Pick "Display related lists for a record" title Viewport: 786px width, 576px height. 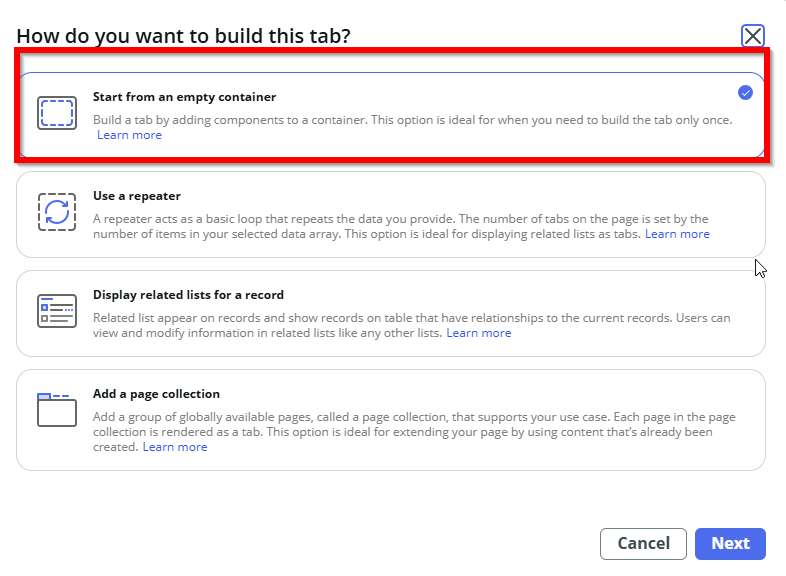188,295
